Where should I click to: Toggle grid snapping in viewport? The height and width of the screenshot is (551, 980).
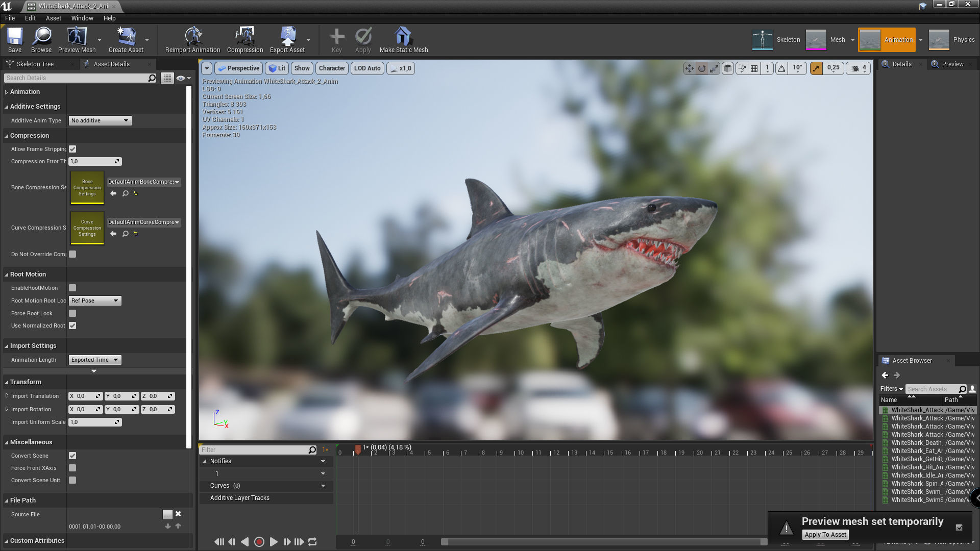pos(754,68)
